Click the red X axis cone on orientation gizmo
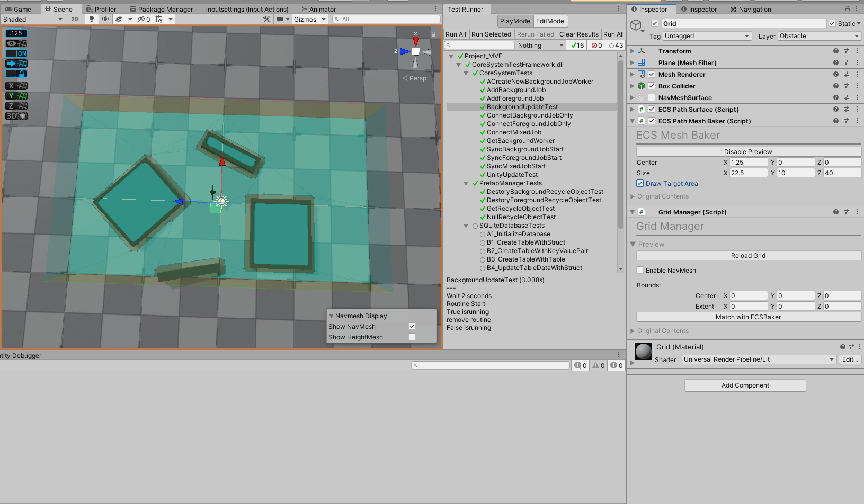Image resolution: width=864 pixels, height=504 pixels. [x=416, y=41]
